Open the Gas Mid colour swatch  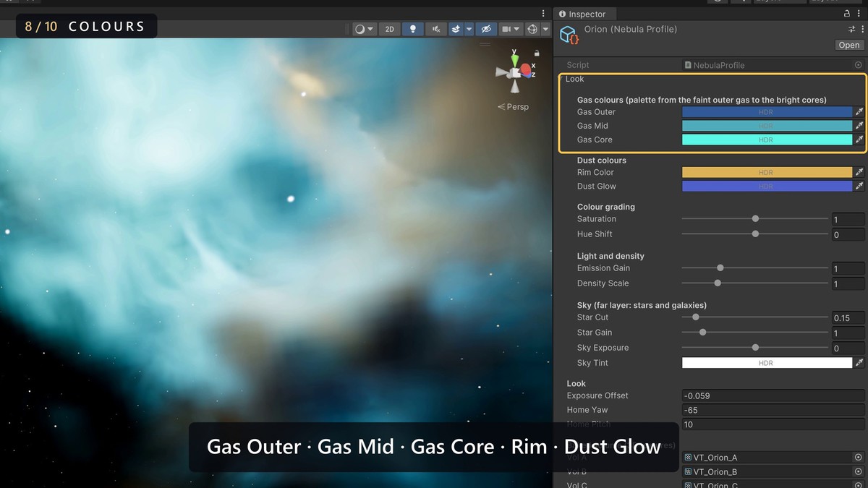[x=767, y=126]
